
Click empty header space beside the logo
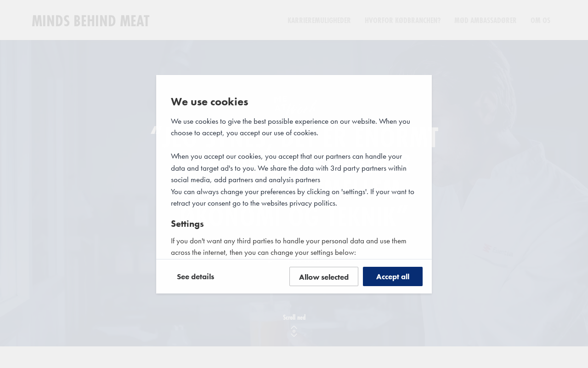click(216, 20)
